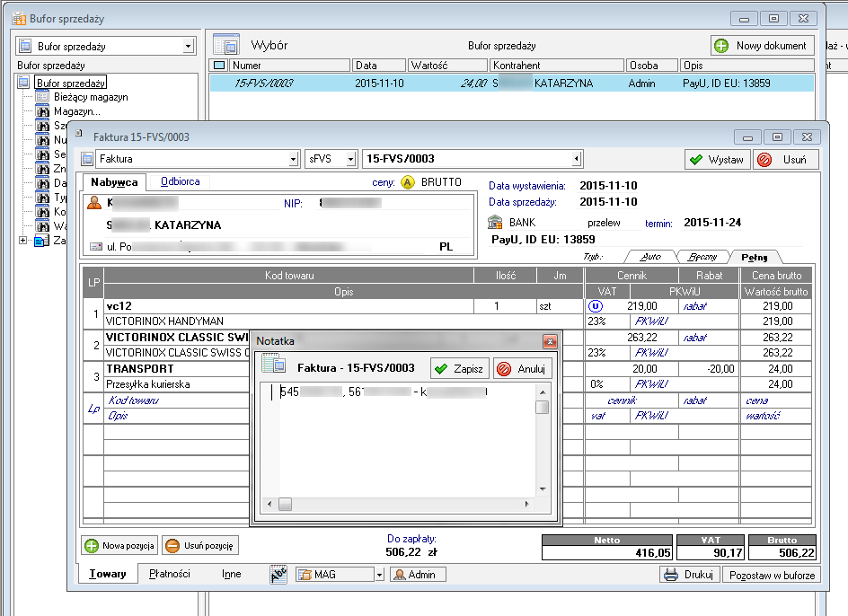
Task: Click the note's vertical scrollbar down arrow
Action: pyautogui.click(x=543, y=489)
